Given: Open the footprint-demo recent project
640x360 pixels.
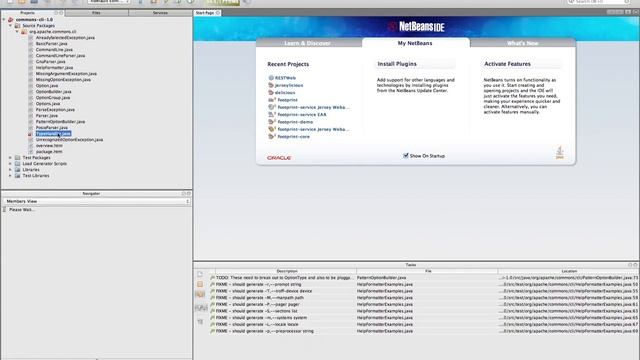Looking at the screenshot, I should pos(295,122).
